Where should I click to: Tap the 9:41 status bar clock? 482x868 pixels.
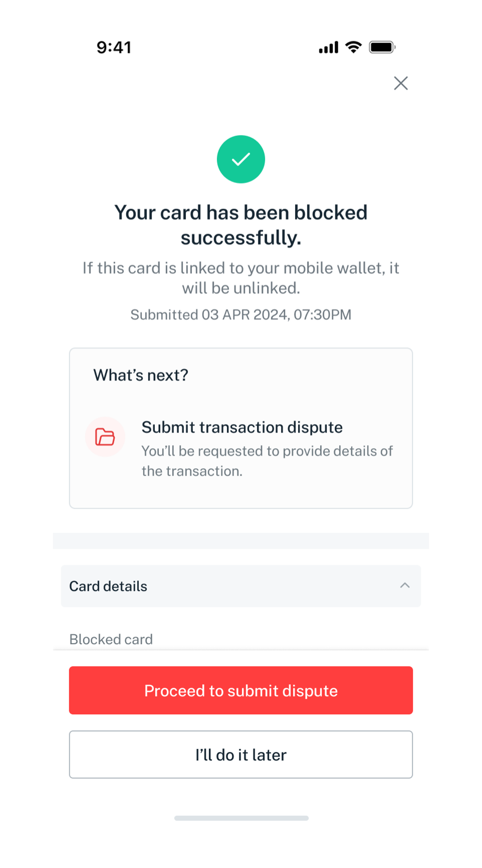(114, 47)
